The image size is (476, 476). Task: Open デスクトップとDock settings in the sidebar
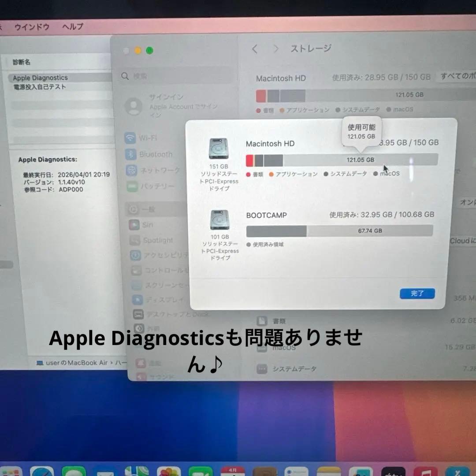pos(171,314)
